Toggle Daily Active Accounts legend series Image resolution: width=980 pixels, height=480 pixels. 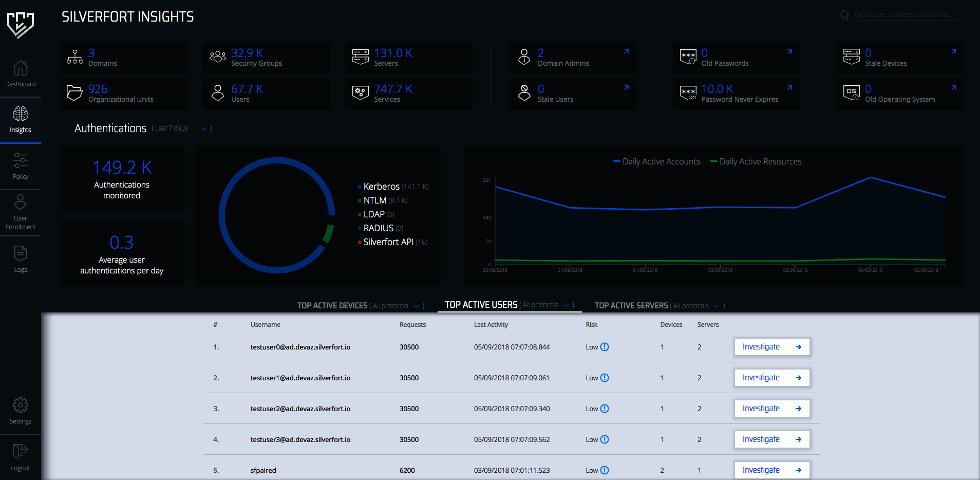(656, 161)
